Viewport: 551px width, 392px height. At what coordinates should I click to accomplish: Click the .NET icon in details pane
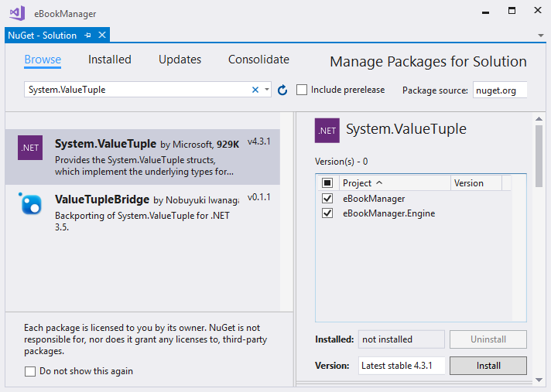click(327, 131)
